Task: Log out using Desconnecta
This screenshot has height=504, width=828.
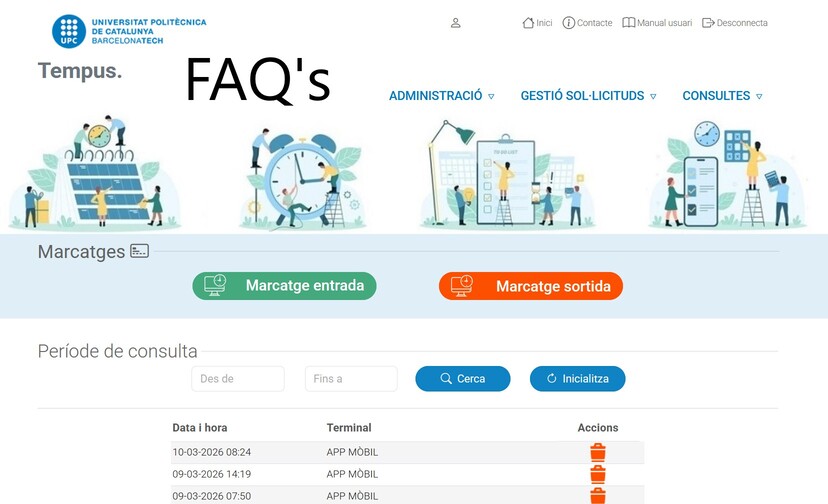Action: pyautogui.click(x=735, y=23)
